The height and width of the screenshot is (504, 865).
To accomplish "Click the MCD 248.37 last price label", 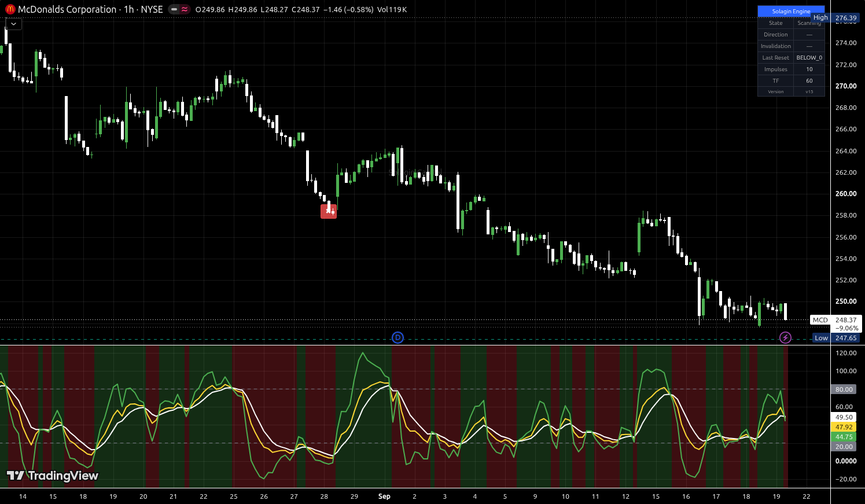I will point(835,320).
